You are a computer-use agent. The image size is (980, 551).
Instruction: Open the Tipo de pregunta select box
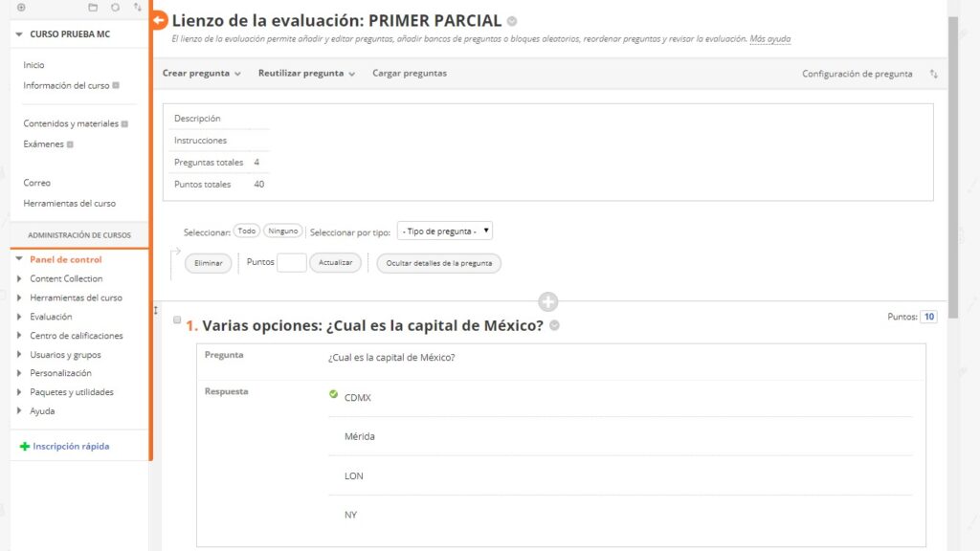pos(444,231)
